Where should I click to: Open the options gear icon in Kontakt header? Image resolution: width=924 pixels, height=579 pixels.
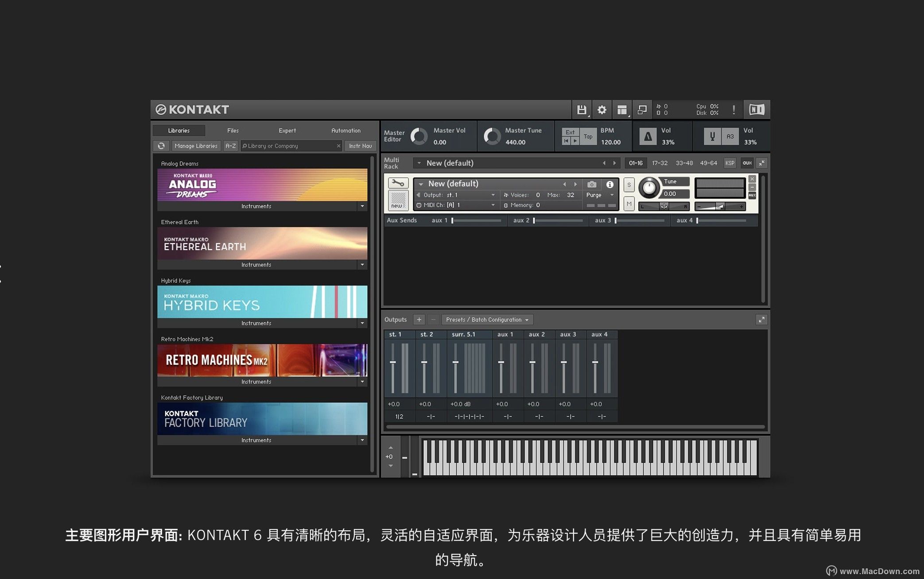click(602, 110)
